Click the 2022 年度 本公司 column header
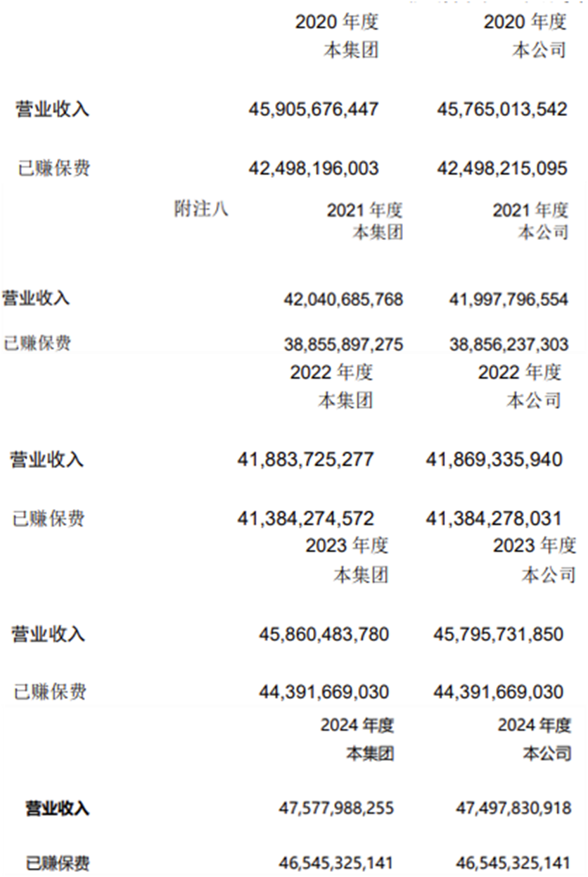Viewport: 588px width, 877px height. [x=520, y=386]
